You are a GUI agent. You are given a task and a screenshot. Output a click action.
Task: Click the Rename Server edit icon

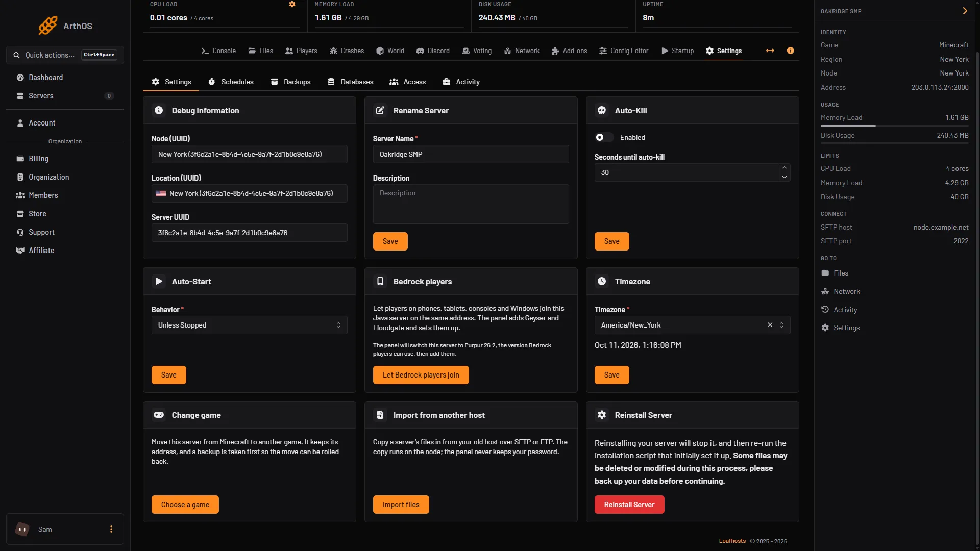(x=380, y=110)
